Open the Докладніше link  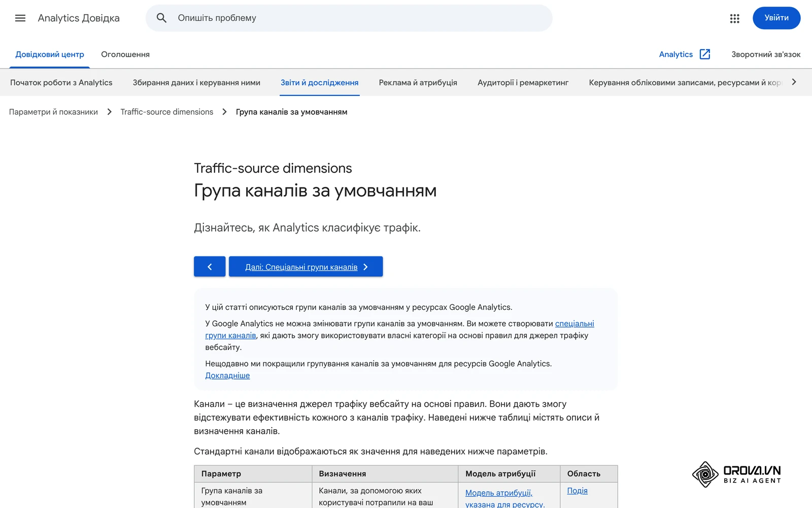tap(227, 375)
